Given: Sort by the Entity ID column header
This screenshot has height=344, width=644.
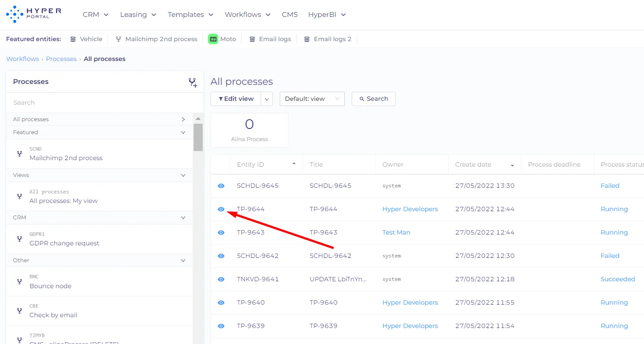Looking at the screenshot, I should (x=266, y=164).
